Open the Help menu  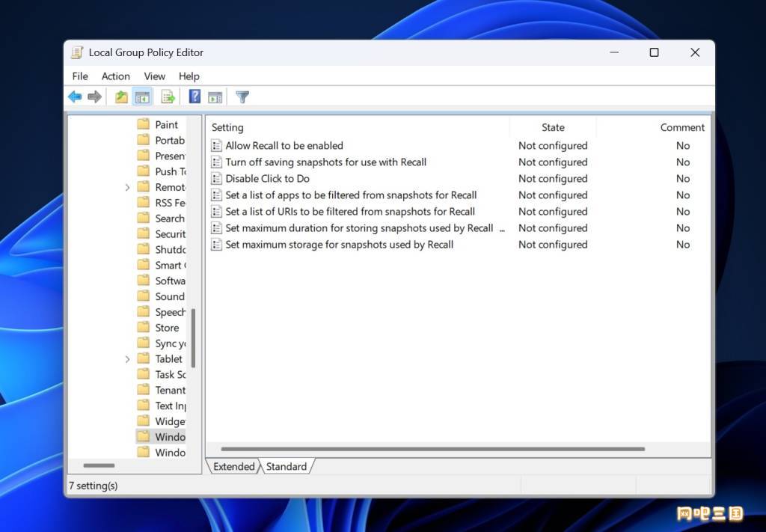189,76
